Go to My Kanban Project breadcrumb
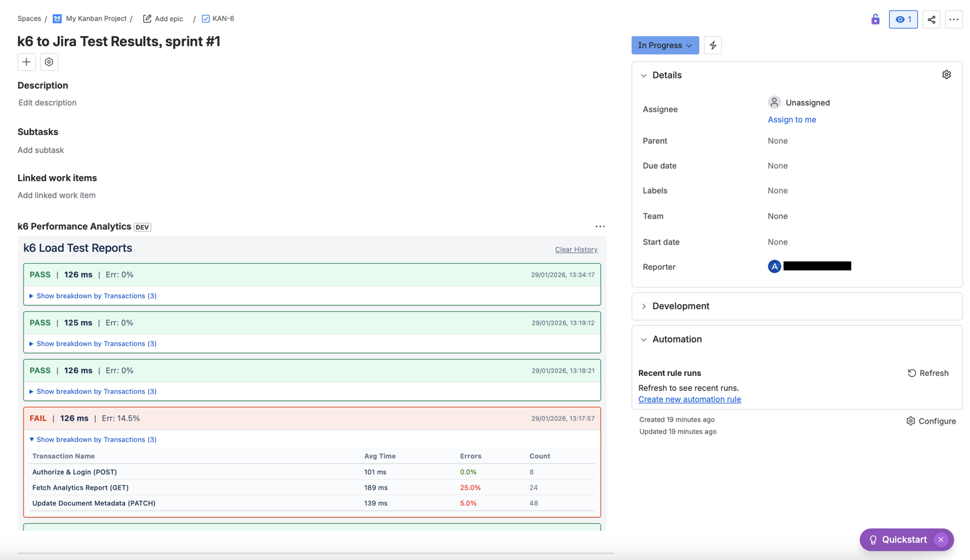Viewport: 970px width, 560px height. click(95, 19)
